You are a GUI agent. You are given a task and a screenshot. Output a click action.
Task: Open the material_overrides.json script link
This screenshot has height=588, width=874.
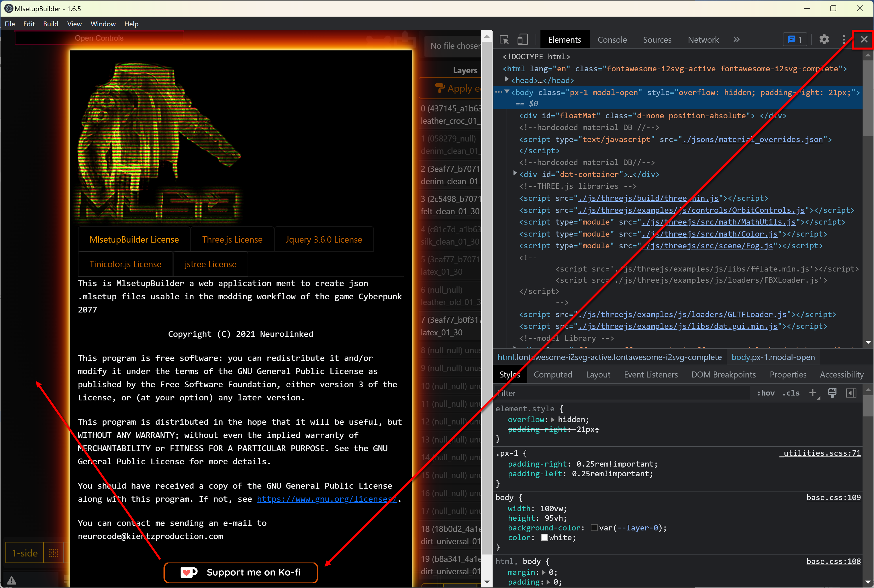pyautogui.click(x=752, y=139)
